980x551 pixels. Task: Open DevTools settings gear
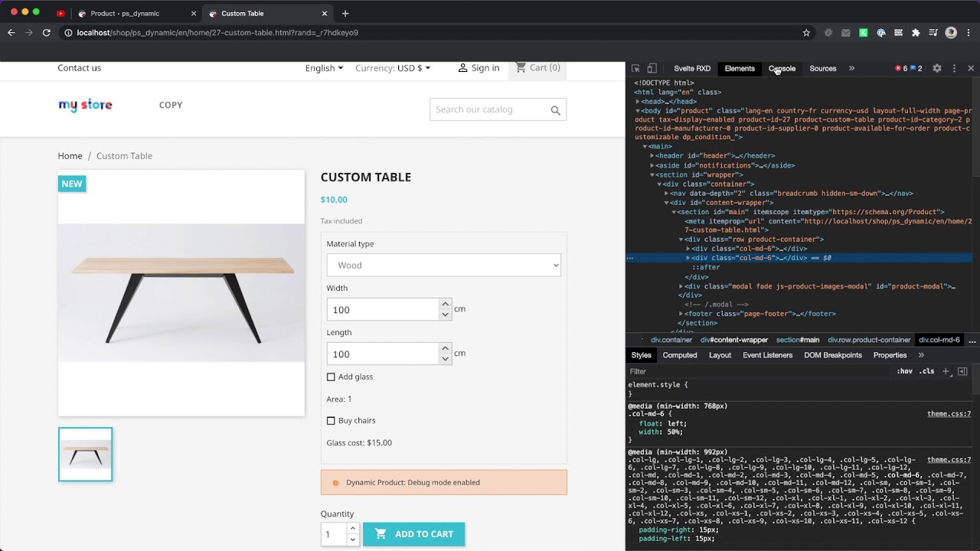click(x=936, y=68)
